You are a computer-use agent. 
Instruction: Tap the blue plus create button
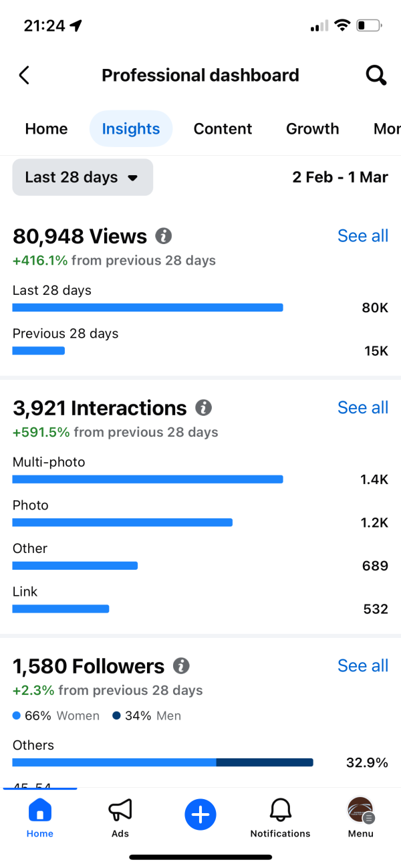[x=200, y=814]
